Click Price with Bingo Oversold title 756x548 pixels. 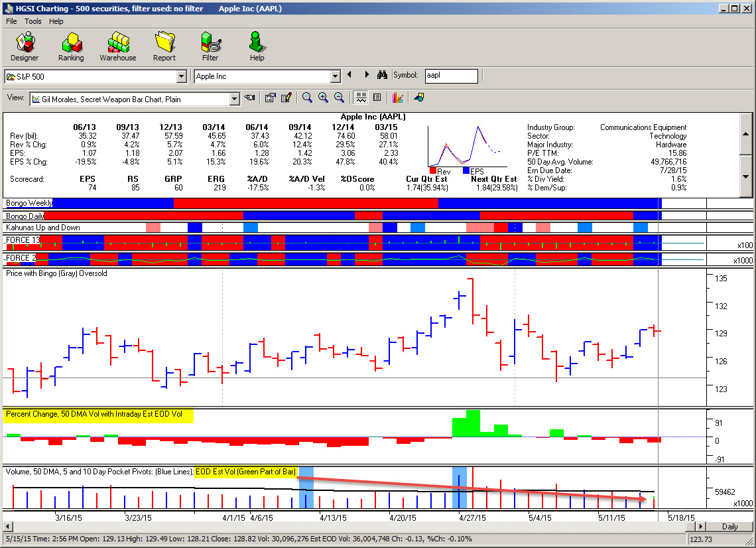pyautogui.click(x=56, y=273)
